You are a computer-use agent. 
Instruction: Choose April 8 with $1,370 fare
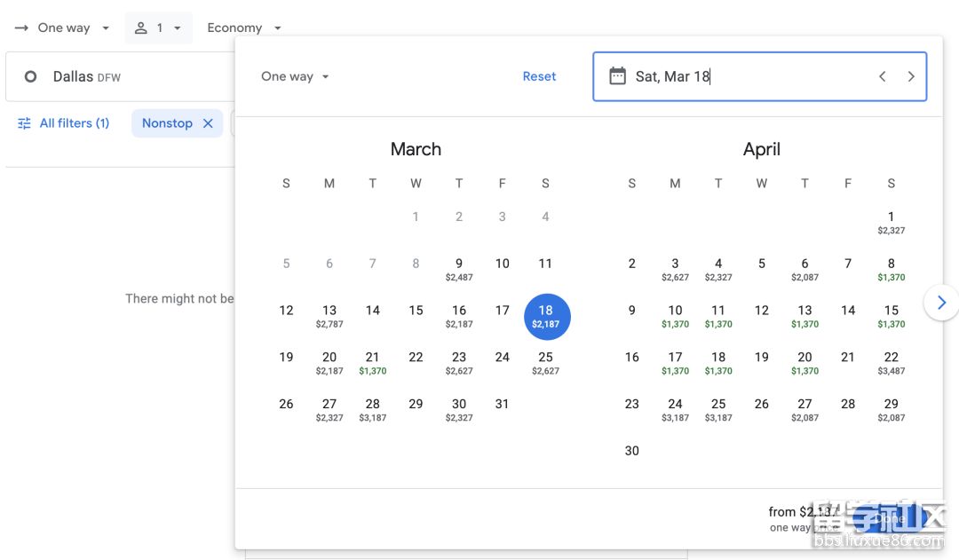pos(891,269)
